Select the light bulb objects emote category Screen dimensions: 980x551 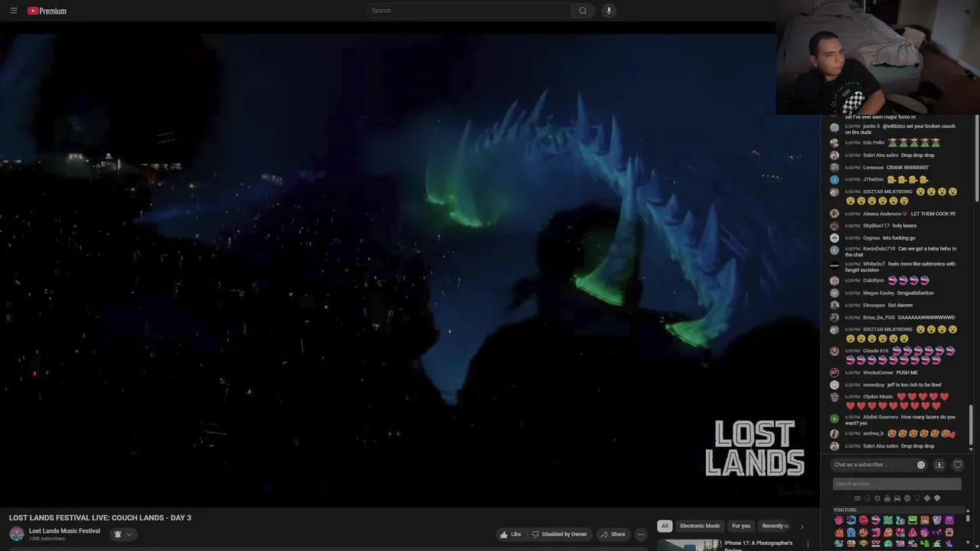pyautogui.click(x=917, y=498)
